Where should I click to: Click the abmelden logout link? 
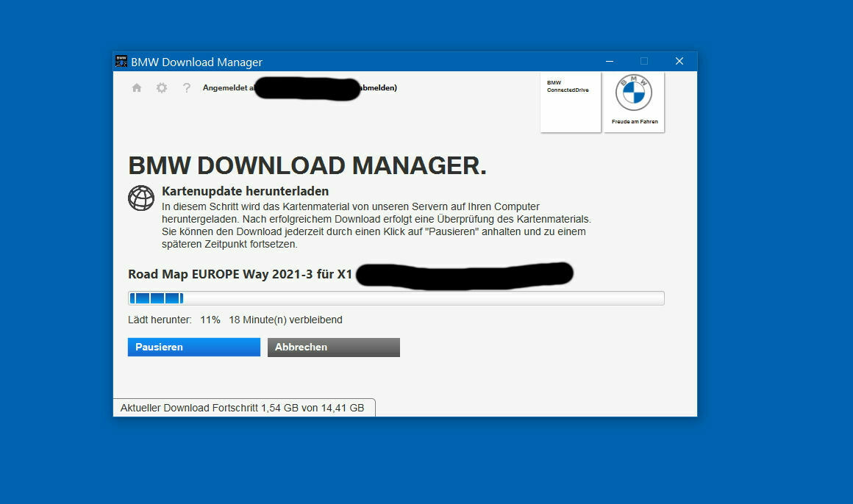[376, 88]
